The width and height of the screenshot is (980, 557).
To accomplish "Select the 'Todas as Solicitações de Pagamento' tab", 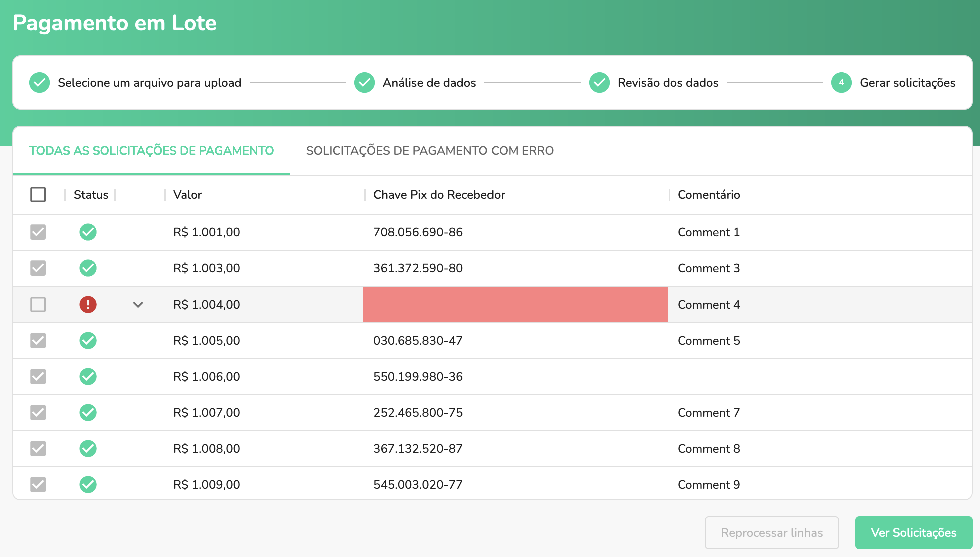I will coord(151,150).
